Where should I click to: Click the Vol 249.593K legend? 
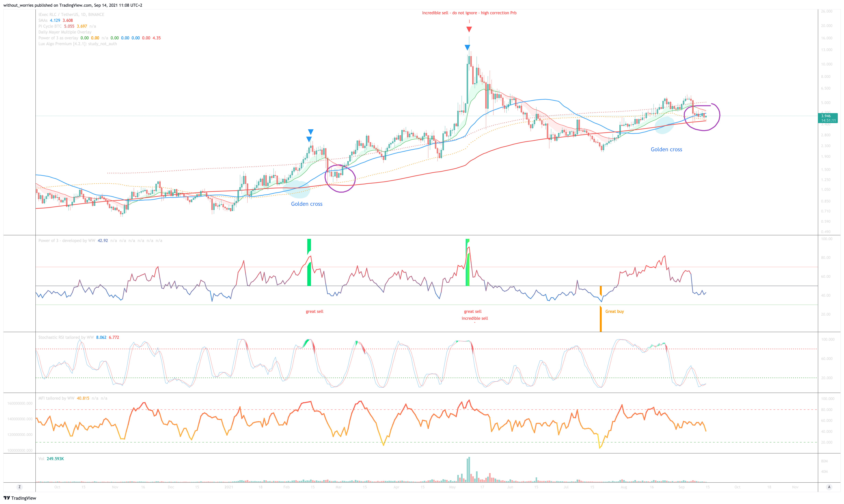pyautogui.click(x=51, y=458)
